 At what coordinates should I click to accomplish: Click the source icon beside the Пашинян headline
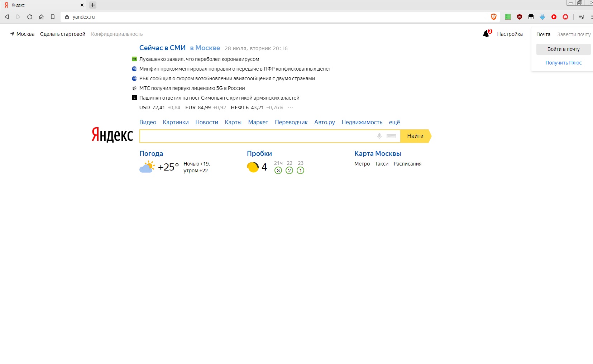point(134,98)
